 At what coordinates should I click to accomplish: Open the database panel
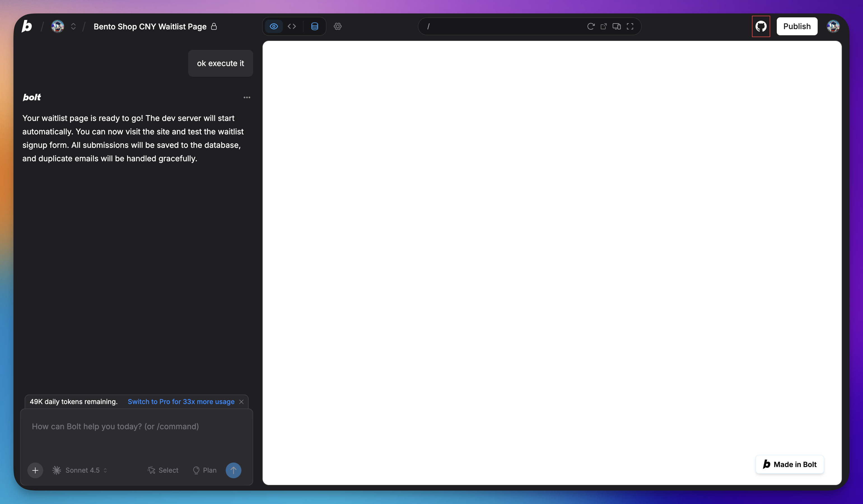(314, 26)
